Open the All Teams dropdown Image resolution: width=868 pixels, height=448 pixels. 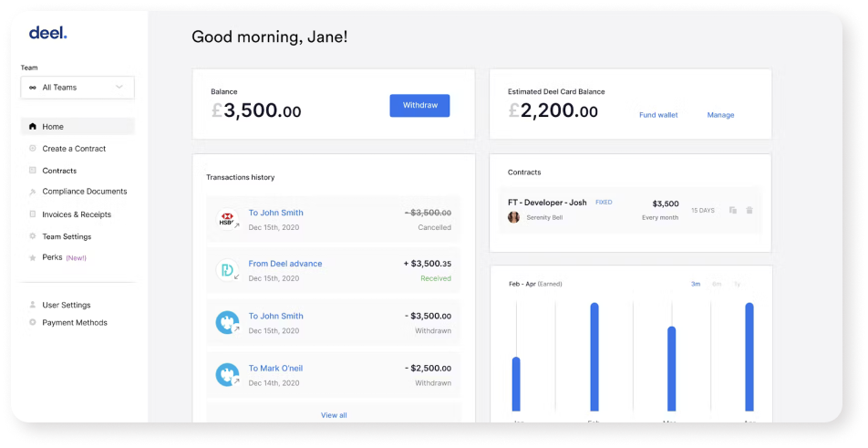point(77,88)
